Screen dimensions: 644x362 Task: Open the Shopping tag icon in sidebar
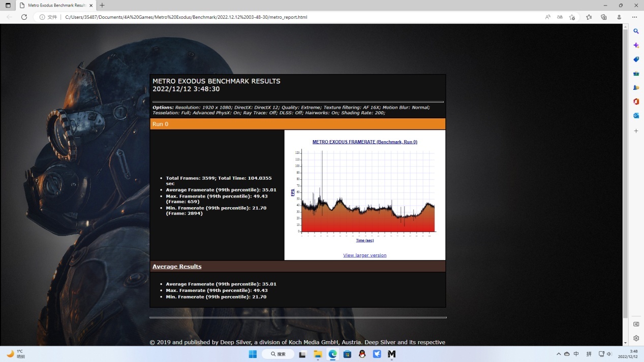(636, 59)
